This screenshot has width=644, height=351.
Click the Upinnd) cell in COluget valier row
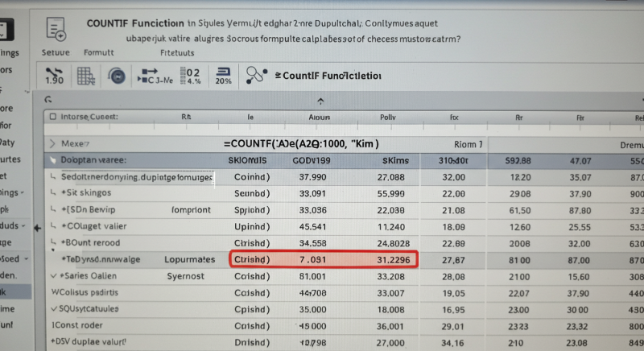[x=252, y=226]
